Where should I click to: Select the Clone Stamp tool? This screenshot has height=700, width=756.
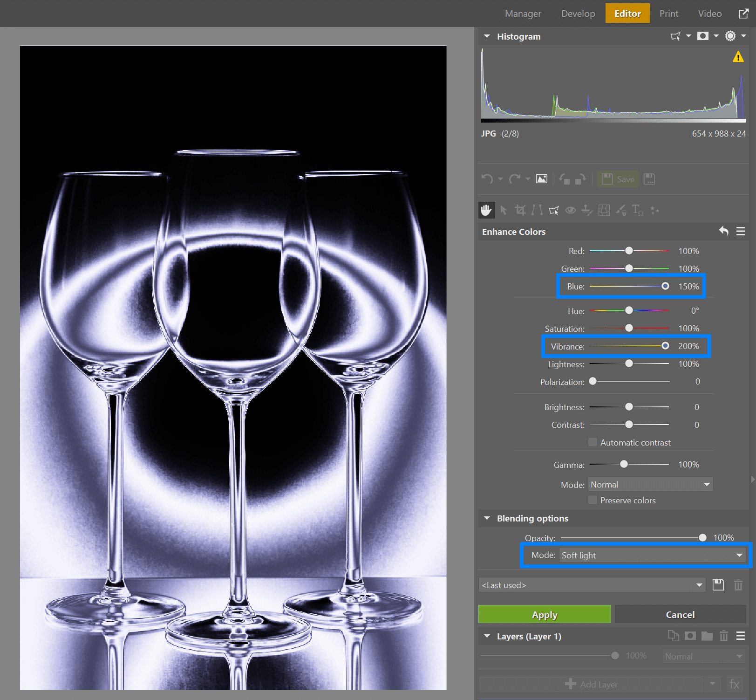[x=587, y=210]
